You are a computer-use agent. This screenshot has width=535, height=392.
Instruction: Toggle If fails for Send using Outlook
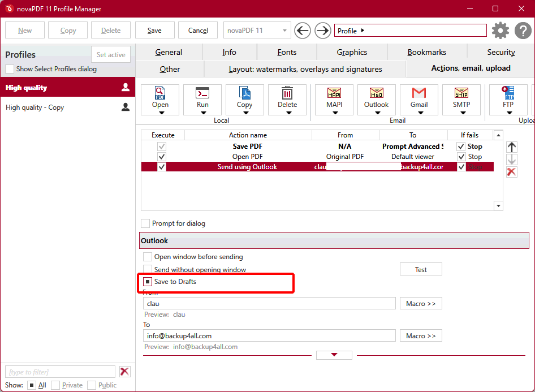461,167
